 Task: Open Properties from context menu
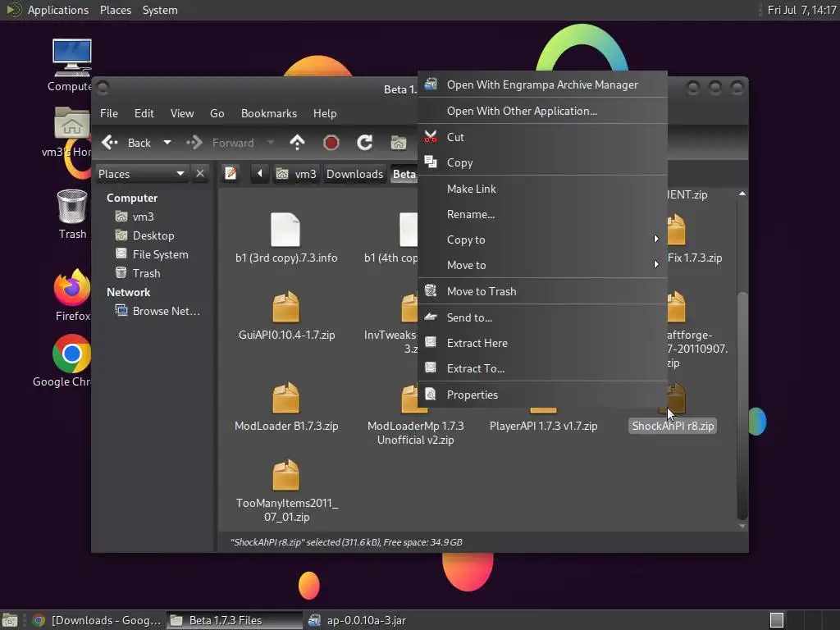tap(542, 395)
